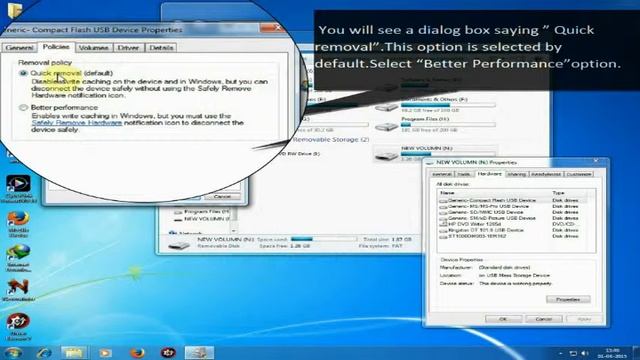
Task: Open the volume speaker tray icon
Action: (x=584, y=353)
